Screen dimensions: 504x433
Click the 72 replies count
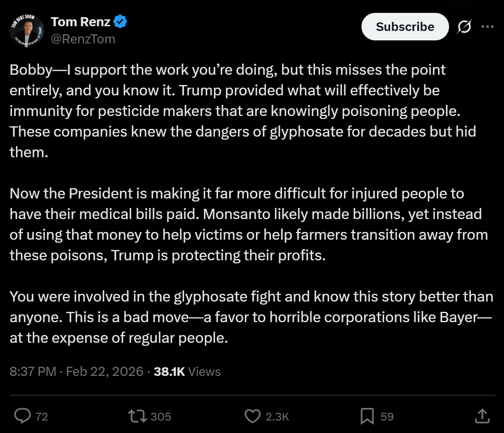click(42, 417)
